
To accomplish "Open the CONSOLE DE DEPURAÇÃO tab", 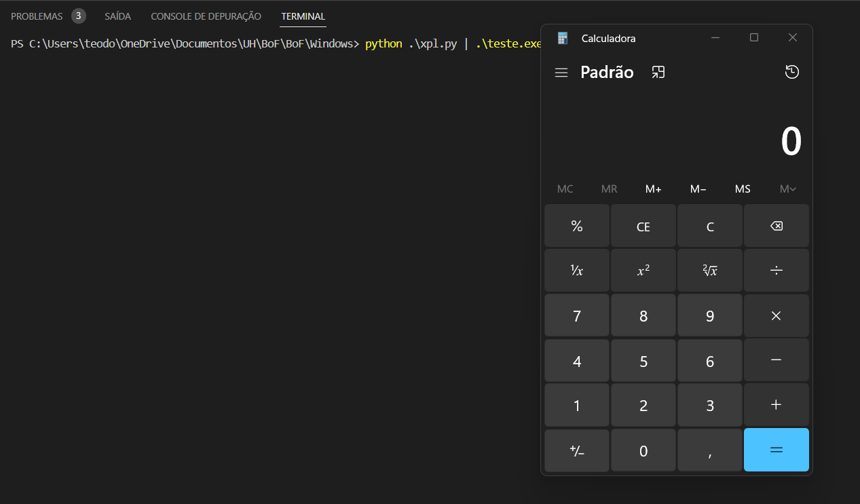I will point(206,16).
